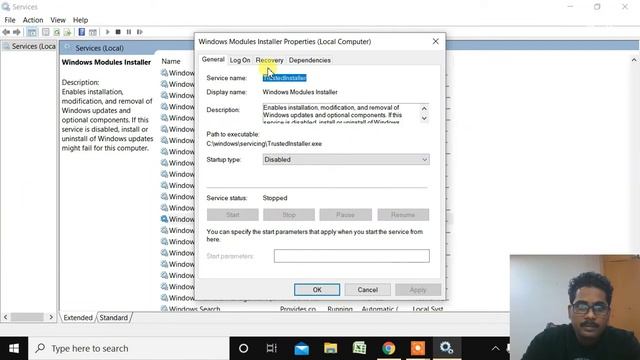Show hidden system tray icons

(495, 349)
